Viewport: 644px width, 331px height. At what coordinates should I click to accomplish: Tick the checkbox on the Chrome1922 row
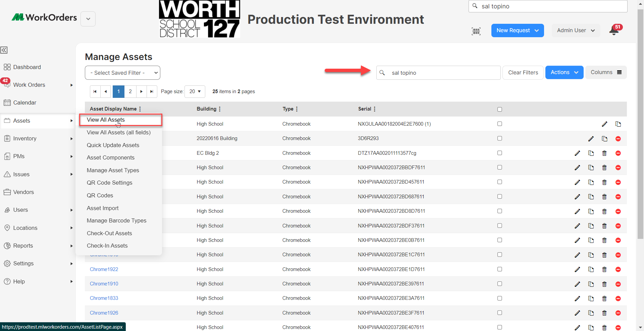[499, 269]
